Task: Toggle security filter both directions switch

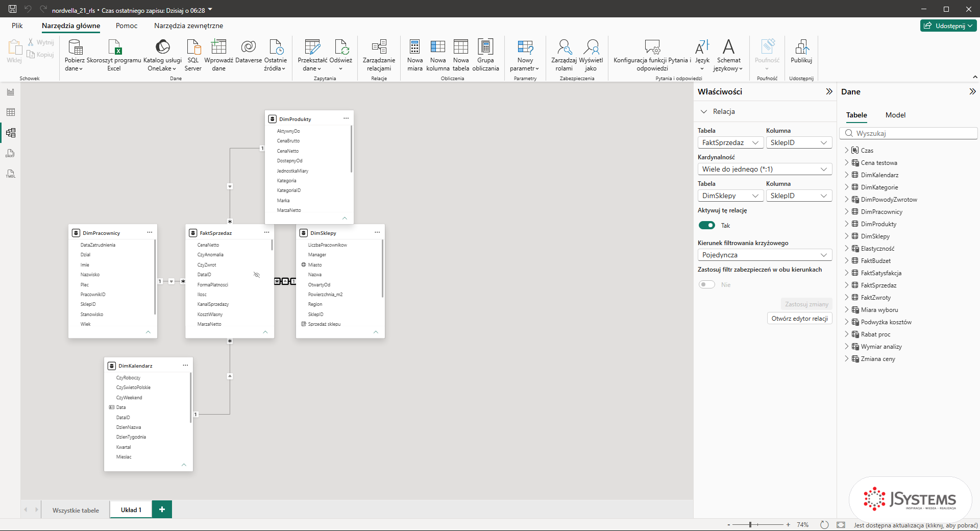Action: tap(707, 284)
